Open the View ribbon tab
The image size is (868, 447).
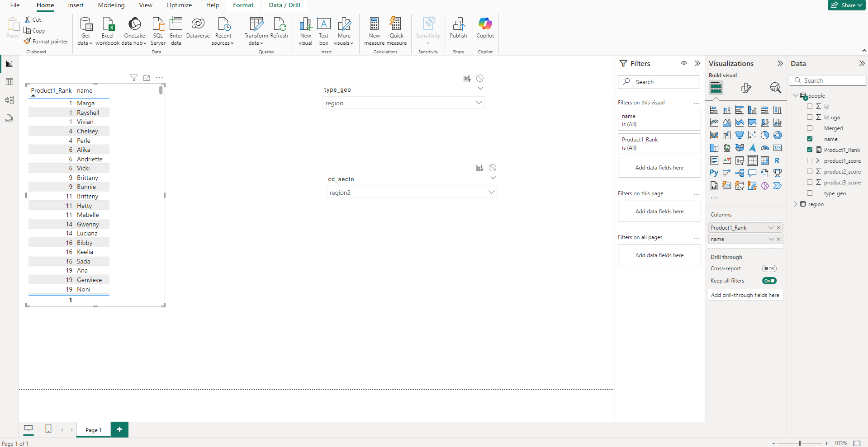146,5
